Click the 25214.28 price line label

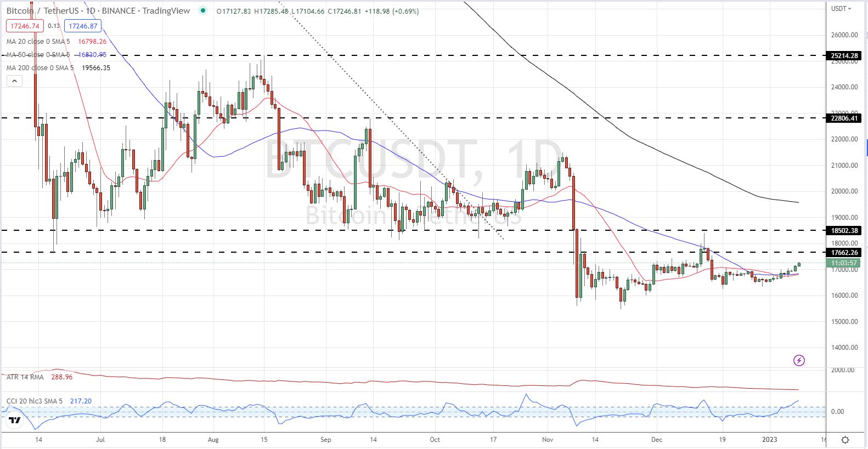click(x=844, y=56)
